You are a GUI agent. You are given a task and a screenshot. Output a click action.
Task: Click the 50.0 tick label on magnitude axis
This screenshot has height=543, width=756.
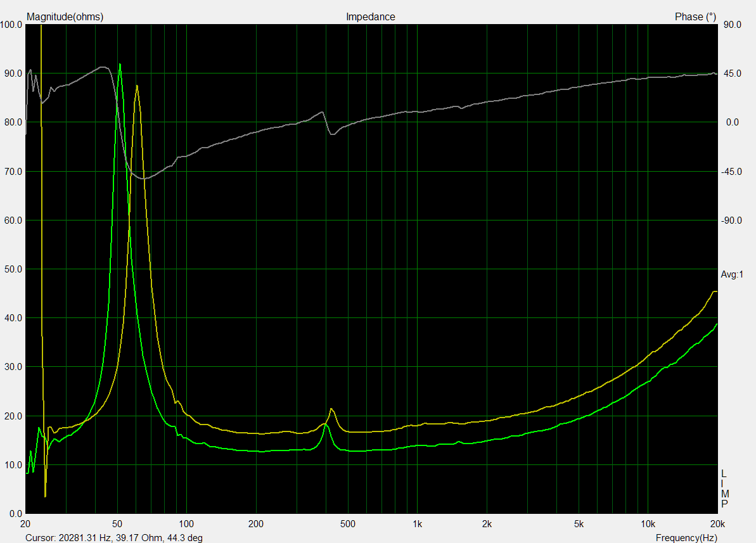[13, 269]
